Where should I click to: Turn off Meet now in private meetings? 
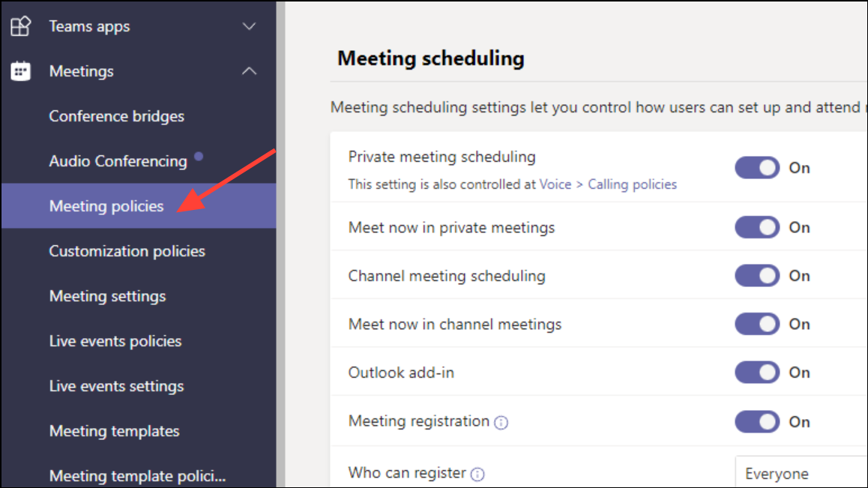[x=756, y=226]
